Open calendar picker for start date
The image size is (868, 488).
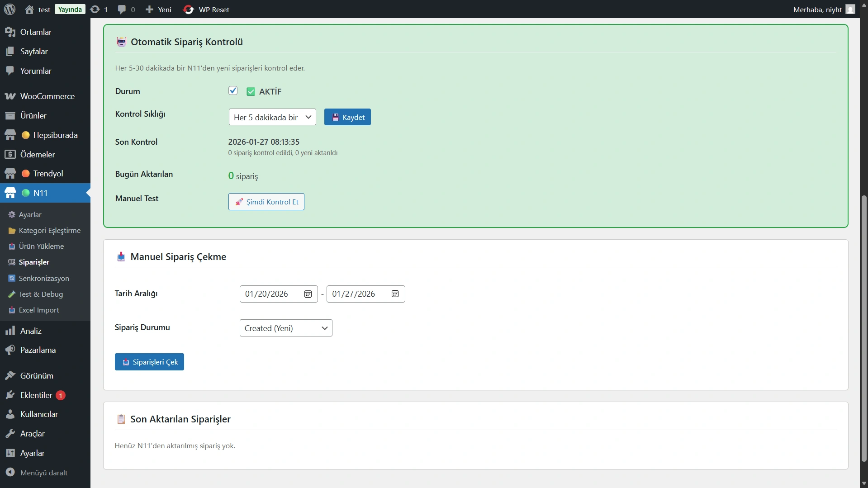click(x=308, y=294)
